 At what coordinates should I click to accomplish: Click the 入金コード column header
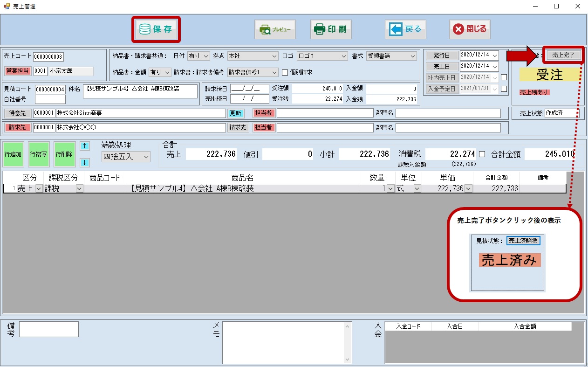[409, 326]
